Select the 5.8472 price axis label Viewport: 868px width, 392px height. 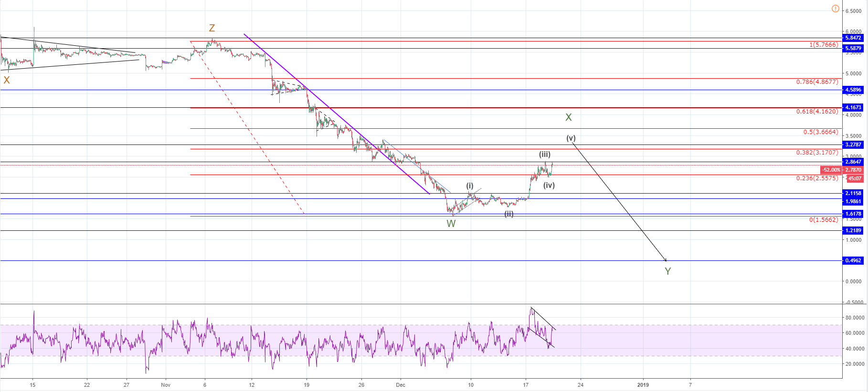pos(853,38)
